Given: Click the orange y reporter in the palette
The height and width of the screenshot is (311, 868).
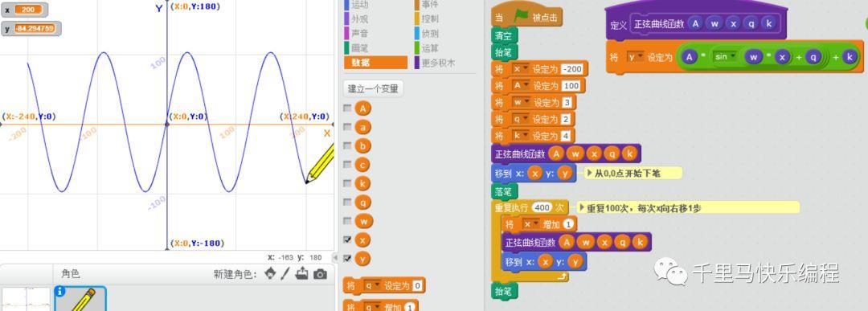Looking at the screenshot, I should click(362, 259).
